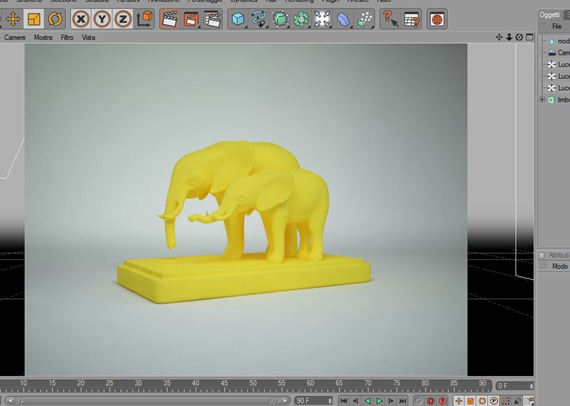Select the model object with blue triangle icon
The width and height of the screenshot is (570, 406).
click(560, 41)
